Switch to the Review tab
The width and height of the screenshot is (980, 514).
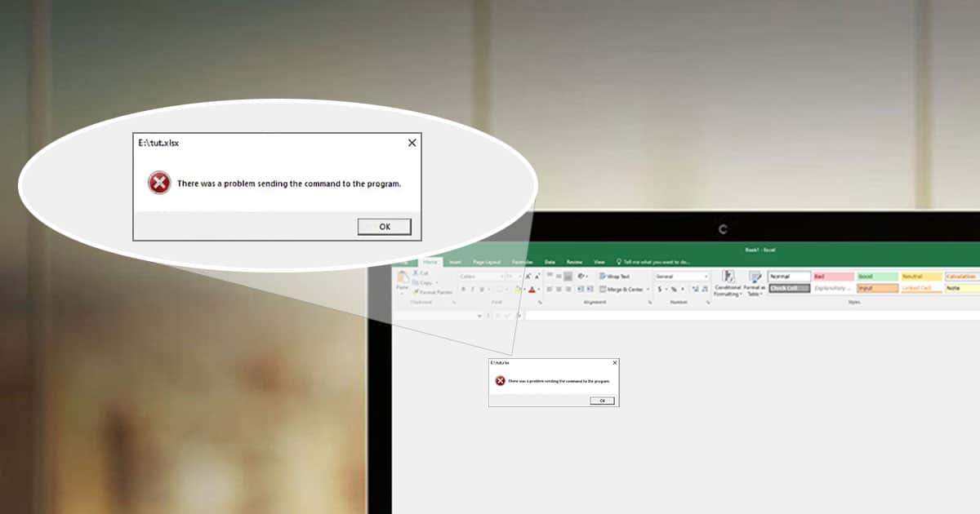[575, 262]
